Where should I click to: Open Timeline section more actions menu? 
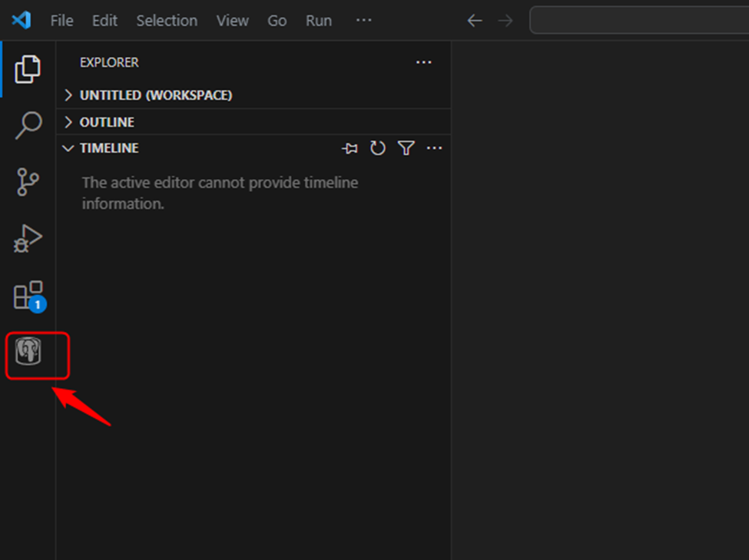click(x=434, y=148)
